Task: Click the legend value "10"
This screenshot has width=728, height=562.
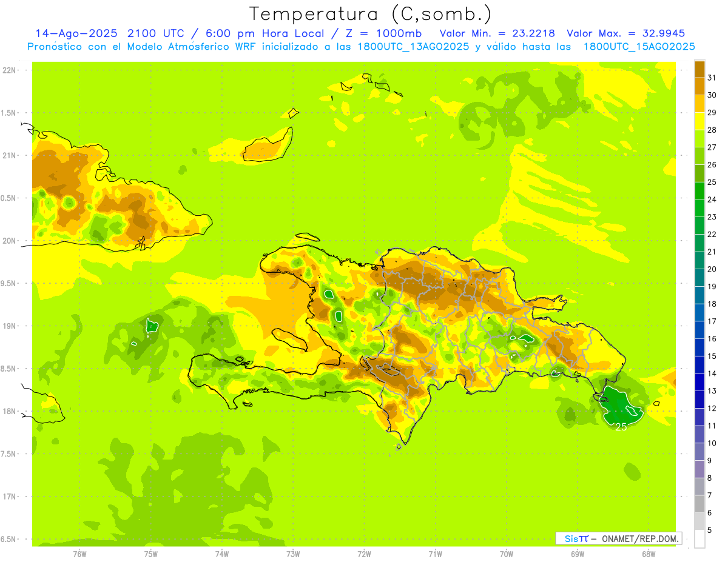Action: 712,443
